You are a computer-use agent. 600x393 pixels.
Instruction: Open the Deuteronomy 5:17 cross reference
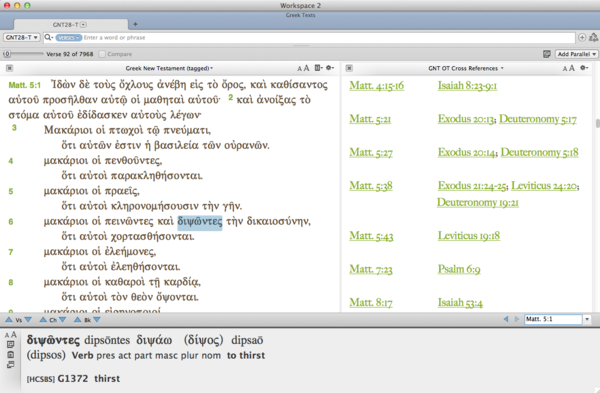(538, 119)
